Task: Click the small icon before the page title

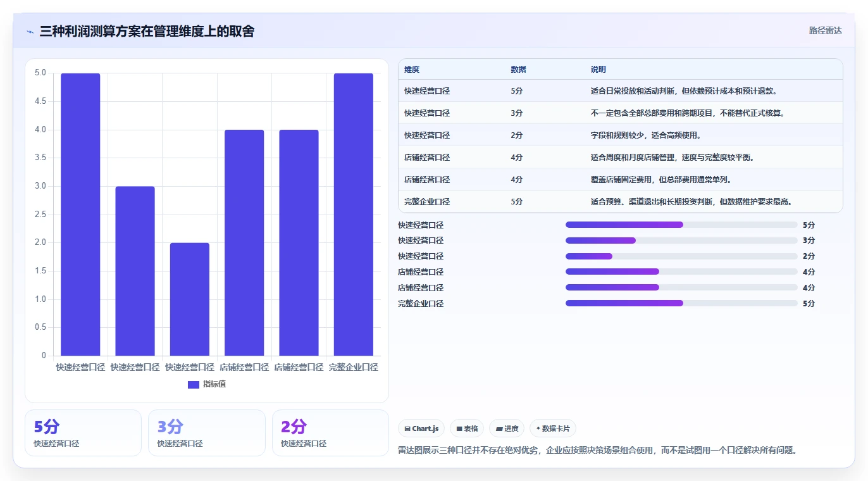Action: tap(30, 32)
